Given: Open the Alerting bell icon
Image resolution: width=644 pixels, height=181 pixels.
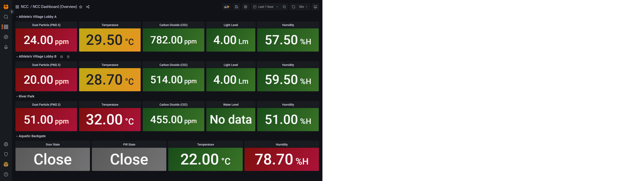Looking at the screenshot, I should tap(6, 47).
